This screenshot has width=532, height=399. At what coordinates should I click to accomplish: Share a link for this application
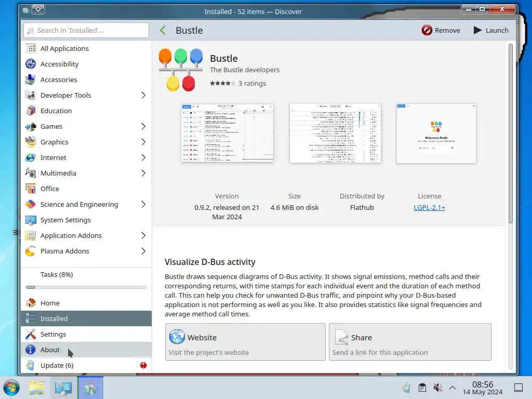tap(410, 342)
